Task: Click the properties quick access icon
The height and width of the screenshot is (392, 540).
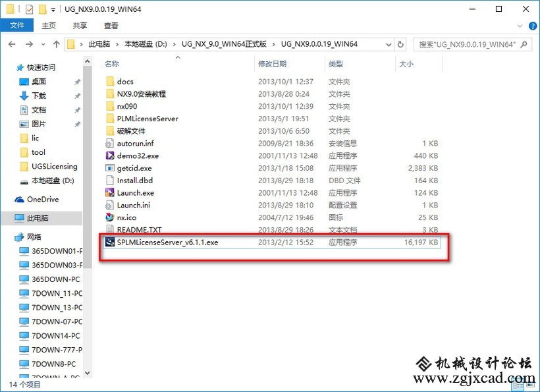Action: tap(29, 9)
